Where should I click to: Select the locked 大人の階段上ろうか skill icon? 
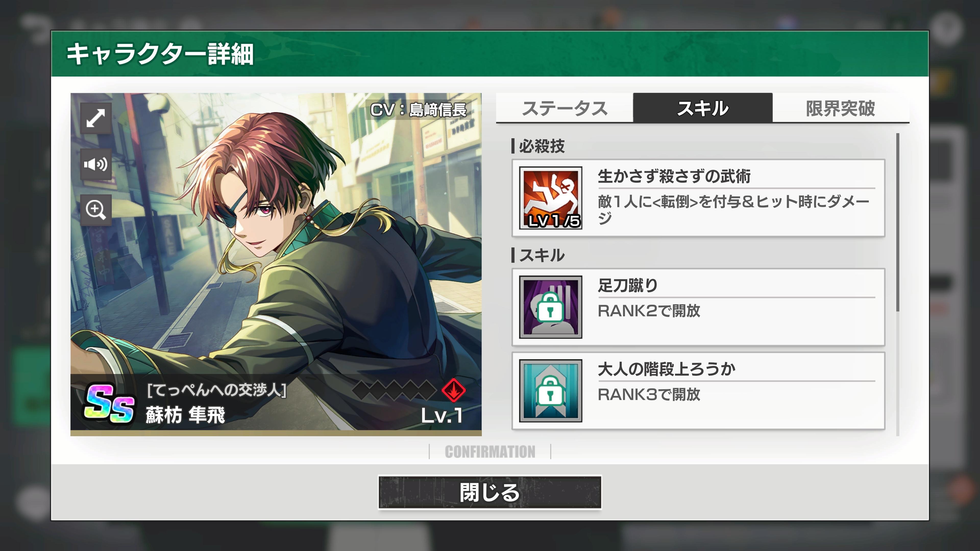(x=550, y=391)
